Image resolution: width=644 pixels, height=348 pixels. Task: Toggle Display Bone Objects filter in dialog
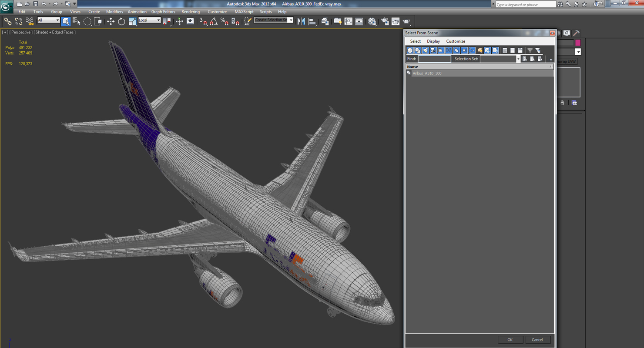[x=472, y=50]
